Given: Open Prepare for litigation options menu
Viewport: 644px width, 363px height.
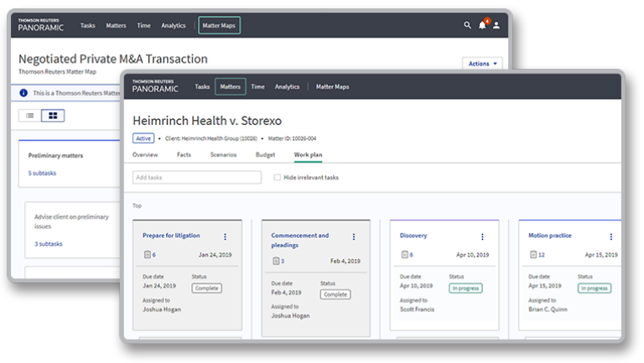Looking at the screenshot, I should pyautogui.click(x=225, y=236).
